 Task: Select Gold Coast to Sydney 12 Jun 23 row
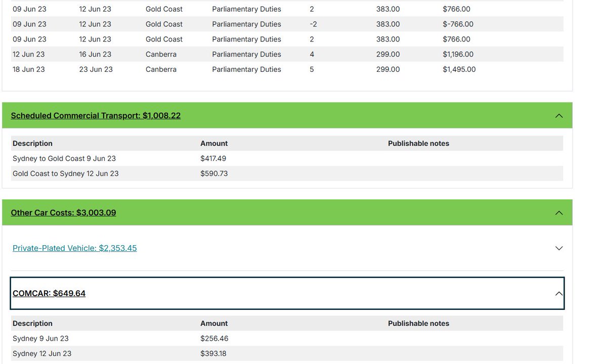[287, 173]
